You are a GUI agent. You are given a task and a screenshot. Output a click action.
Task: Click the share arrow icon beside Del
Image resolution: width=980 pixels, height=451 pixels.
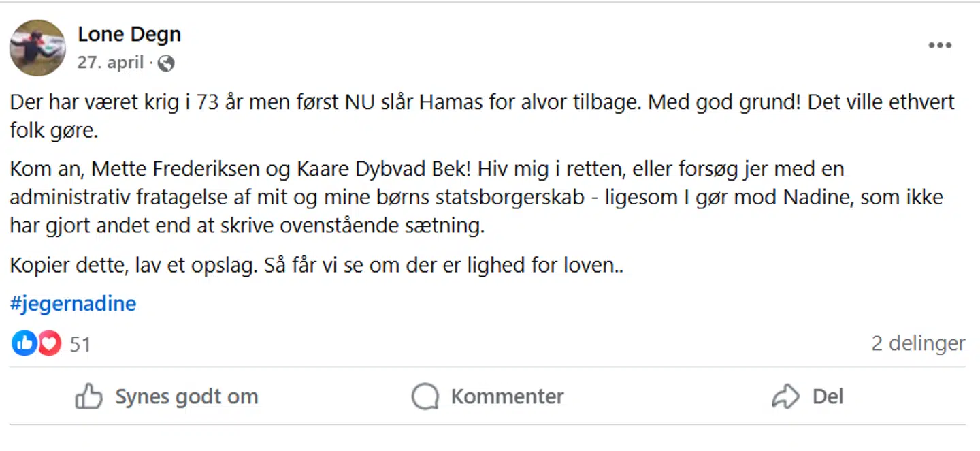[786, 396]
